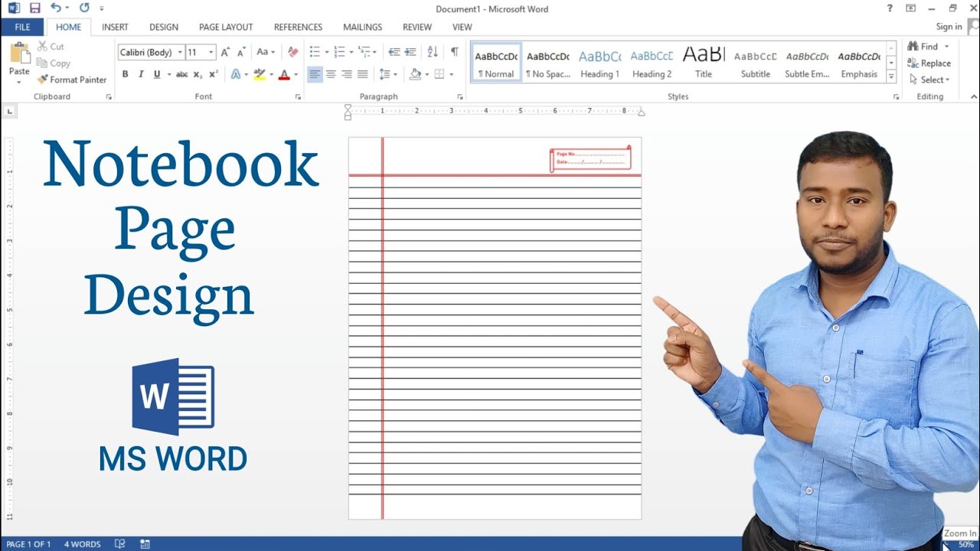This screenshot has height=551, width=980.
Task: Open the Font dialog launcher
Action: (298, 97)
